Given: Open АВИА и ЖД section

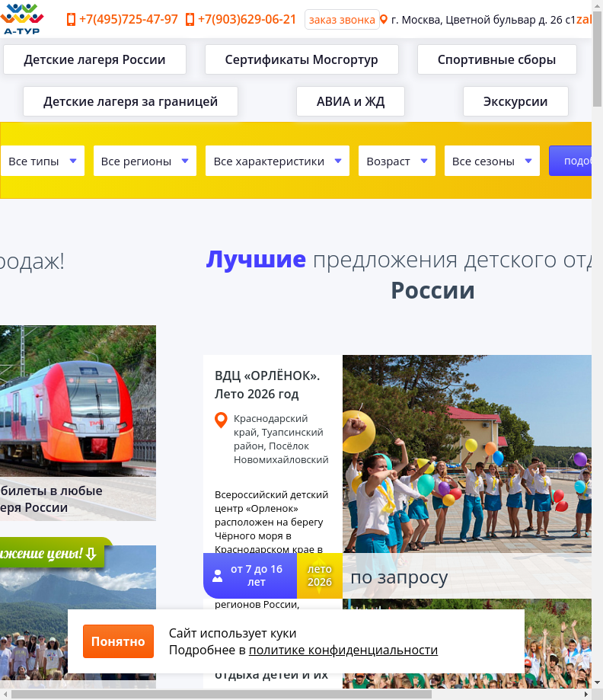Looking at the screenshot, I should [350, 101].
